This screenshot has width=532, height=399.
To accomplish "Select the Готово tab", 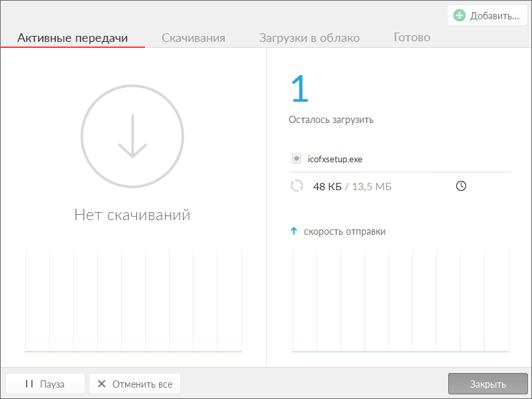I will coord(412,38).
